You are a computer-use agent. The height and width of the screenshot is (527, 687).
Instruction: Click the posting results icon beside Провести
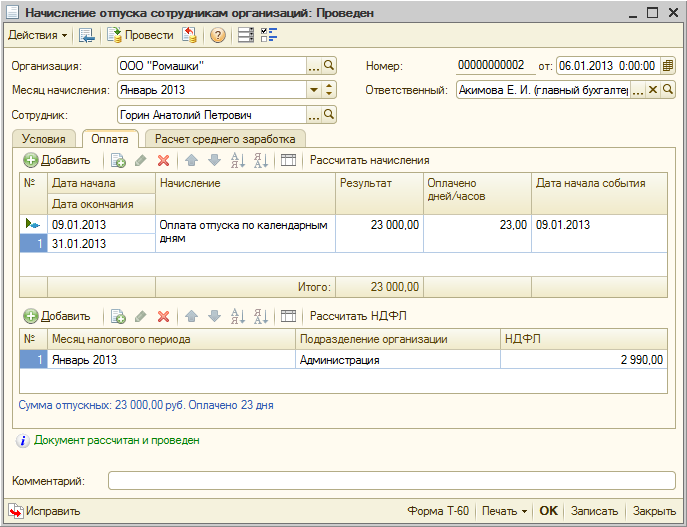click(x=189, y=36)
